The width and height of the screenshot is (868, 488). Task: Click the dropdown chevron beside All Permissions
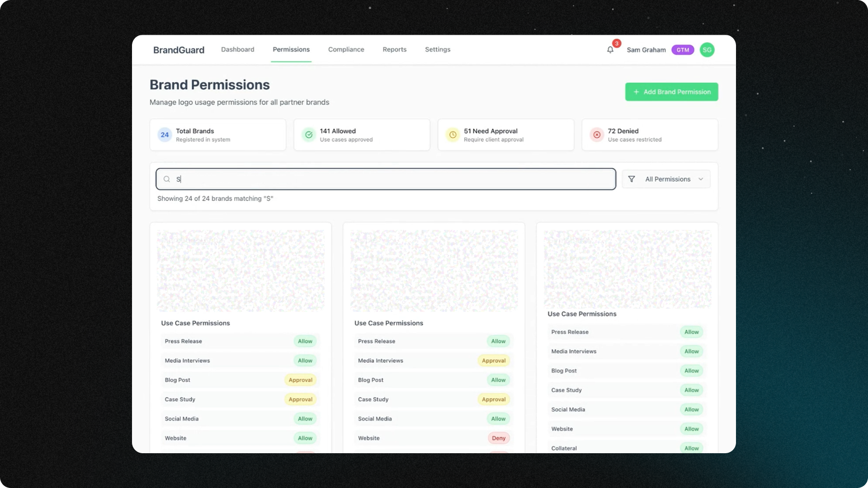[701, 179]
